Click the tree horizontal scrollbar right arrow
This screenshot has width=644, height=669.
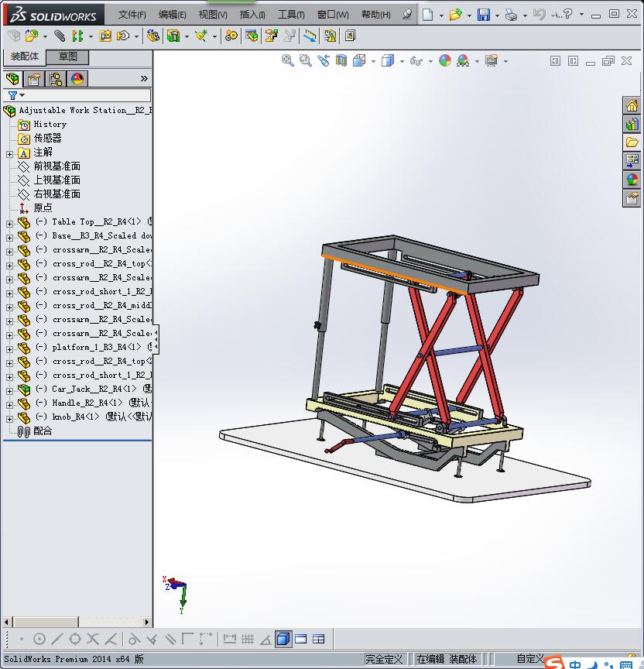(x=147, y=622)
